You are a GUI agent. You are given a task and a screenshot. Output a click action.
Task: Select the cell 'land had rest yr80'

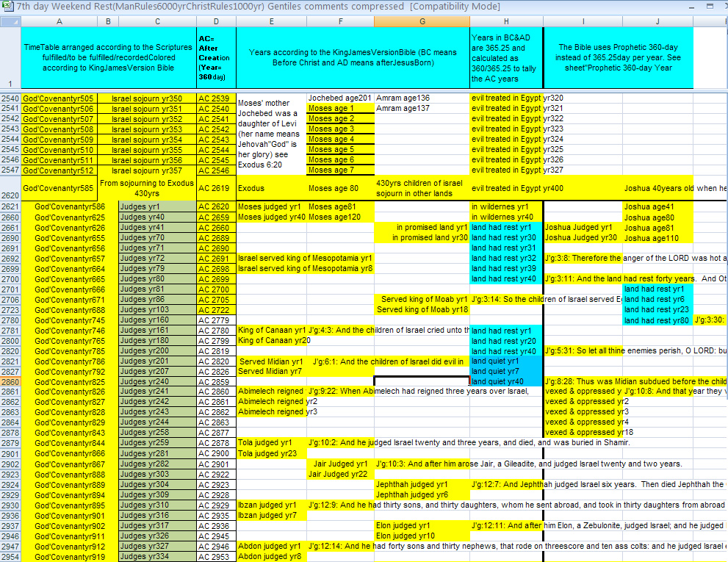point(658,320)
